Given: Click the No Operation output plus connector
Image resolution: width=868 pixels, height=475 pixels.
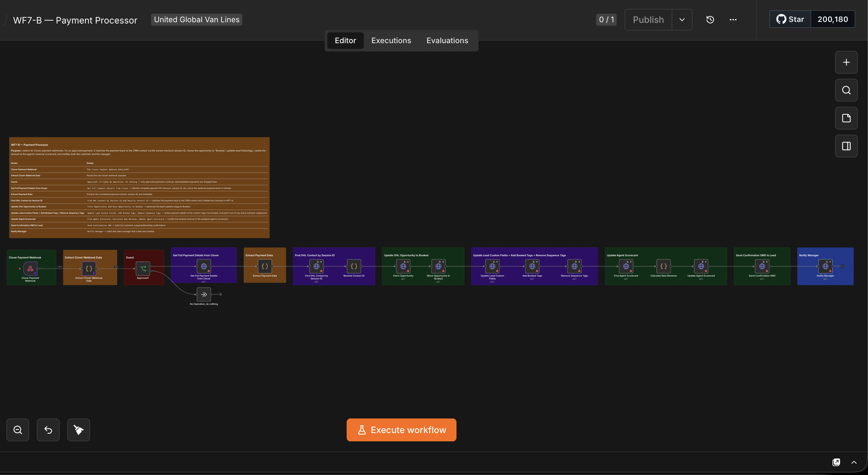Looking at the screenshot, I should tap(220, 294).
